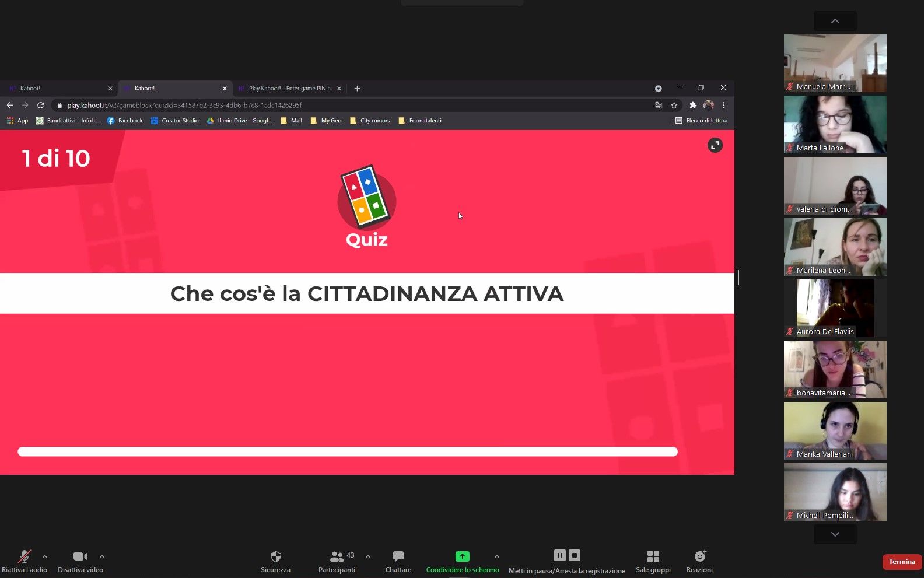Click the red Termina button
The height and width of the screenshot is (578, 924).
pyautogui.click(x=901, y=562)
